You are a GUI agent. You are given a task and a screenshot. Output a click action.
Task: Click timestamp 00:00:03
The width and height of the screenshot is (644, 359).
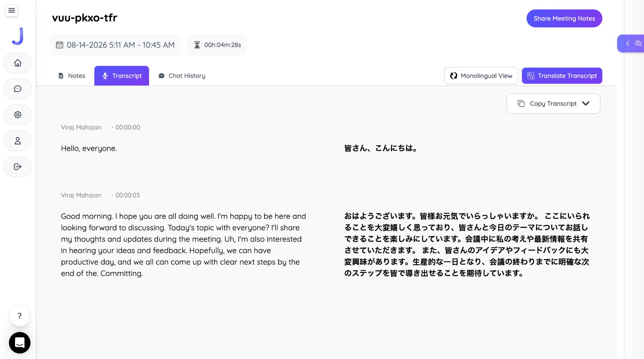click(x=128, y=195)
